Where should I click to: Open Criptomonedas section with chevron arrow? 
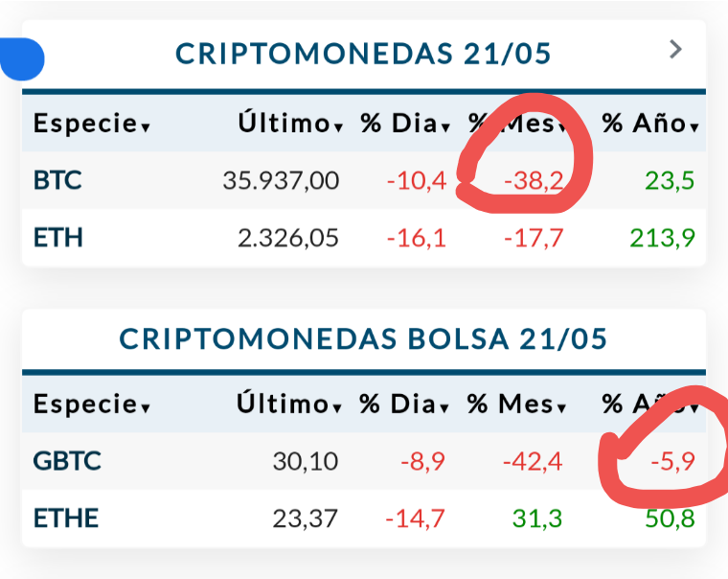[675, 49]
